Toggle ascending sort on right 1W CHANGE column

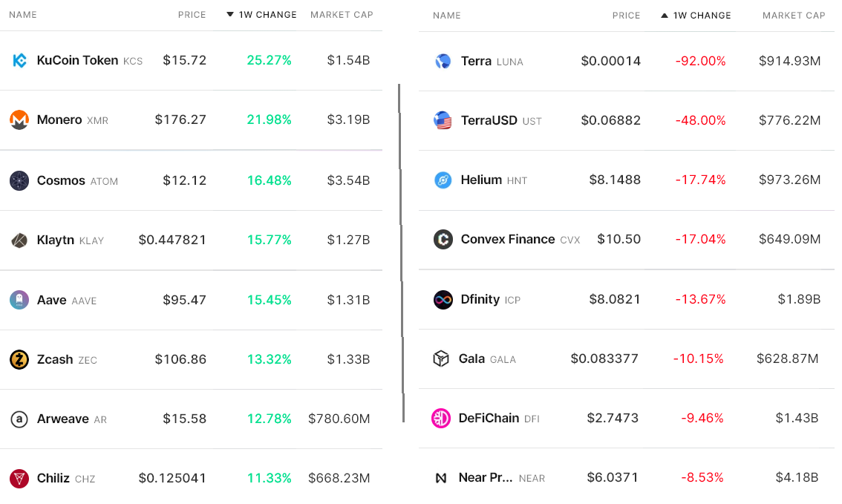tap(696, 15)
